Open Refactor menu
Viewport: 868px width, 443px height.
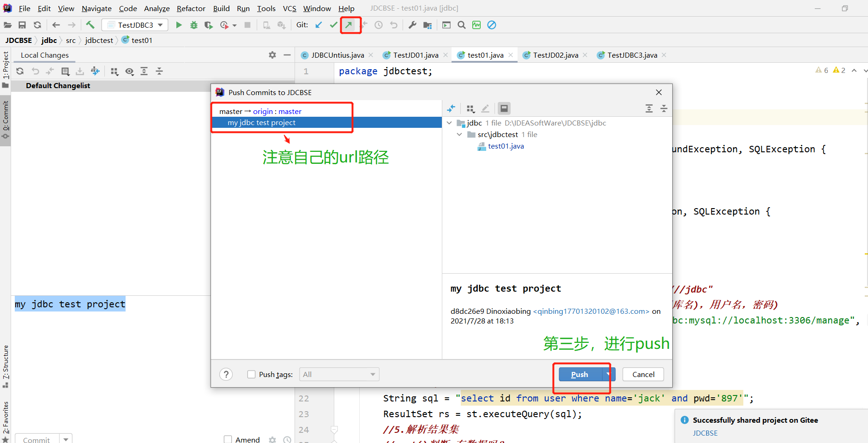[191, 8]
